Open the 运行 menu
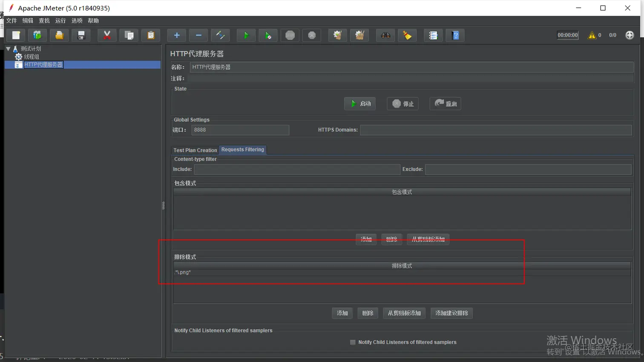Viewport: 644px width, 362px height. point(60,20)
